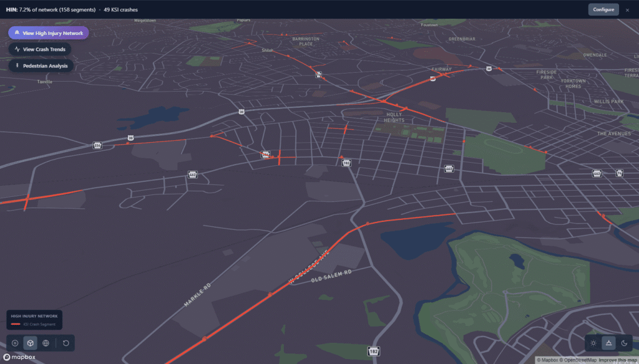This screenshot has height=364, width=639.
Task: Open the OpenStreetMap attribution link
Action: [578, 360]
